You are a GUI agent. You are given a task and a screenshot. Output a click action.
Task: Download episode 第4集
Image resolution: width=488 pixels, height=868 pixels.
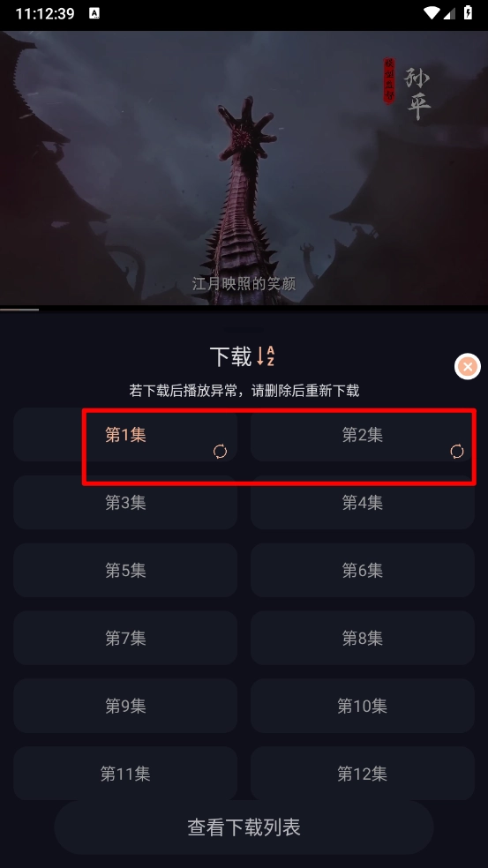point(363,503)
